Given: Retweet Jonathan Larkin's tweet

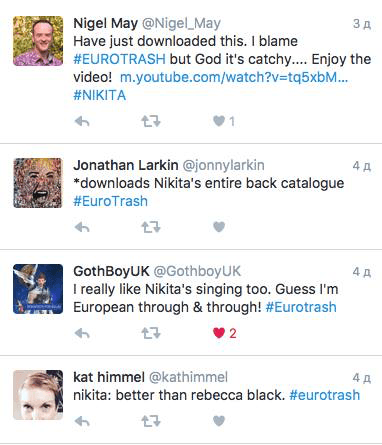Looking at the screenshot, I should [x=151, y=227].
